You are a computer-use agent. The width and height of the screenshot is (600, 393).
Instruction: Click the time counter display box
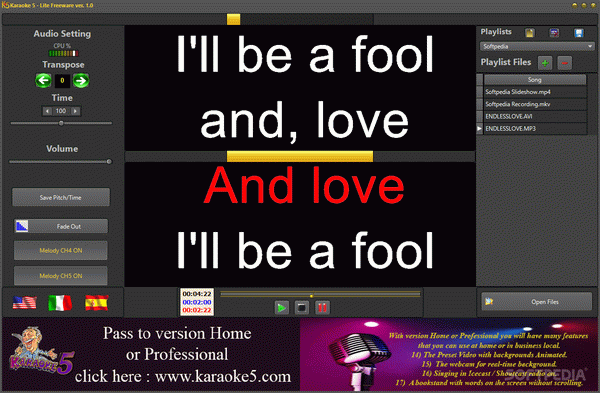[197, 302]
